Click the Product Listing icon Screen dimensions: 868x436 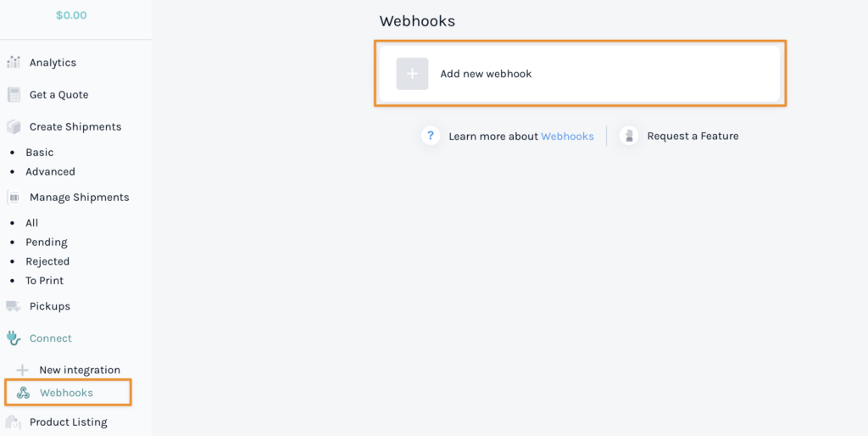[14, 422]
